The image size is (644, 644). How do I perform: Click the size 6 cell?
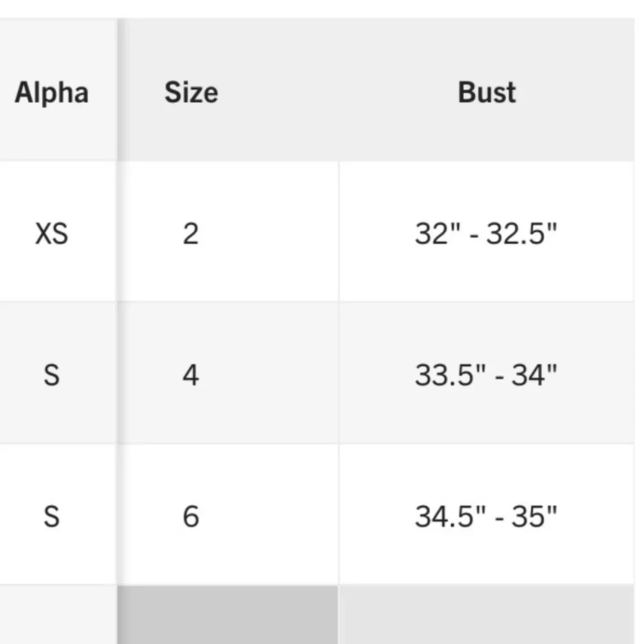(x=191, y=516)
